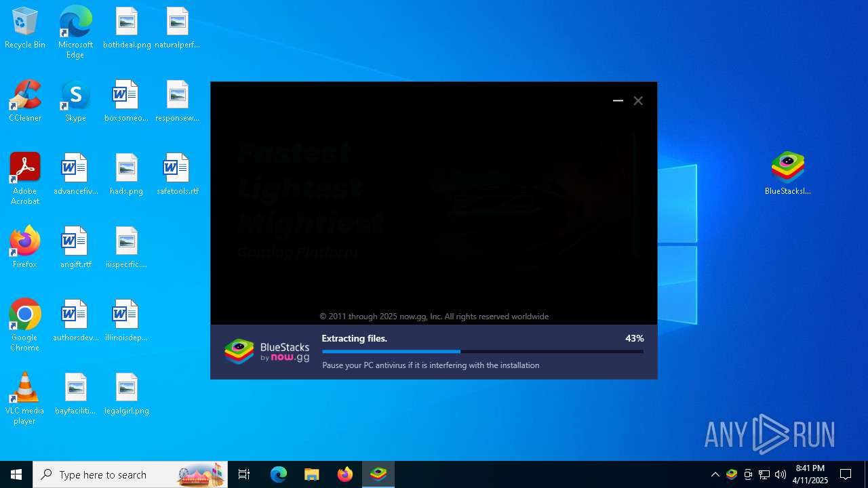Screen dimensions: 868x488
Task: Open the volume control tray icon
Action: [x=781, y=474]
